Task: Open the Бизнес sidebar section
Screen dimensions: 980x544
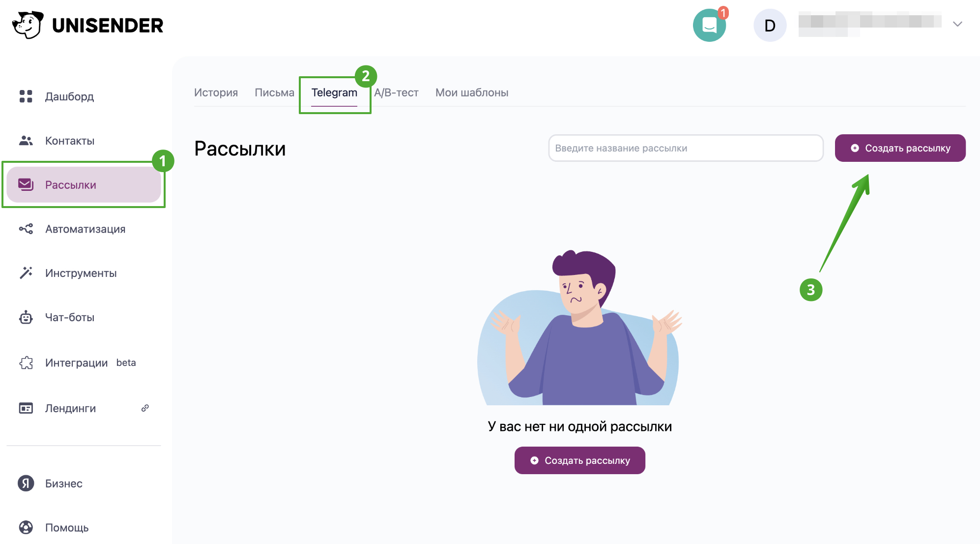Action: pyautogui.click(x=63, y=483)
